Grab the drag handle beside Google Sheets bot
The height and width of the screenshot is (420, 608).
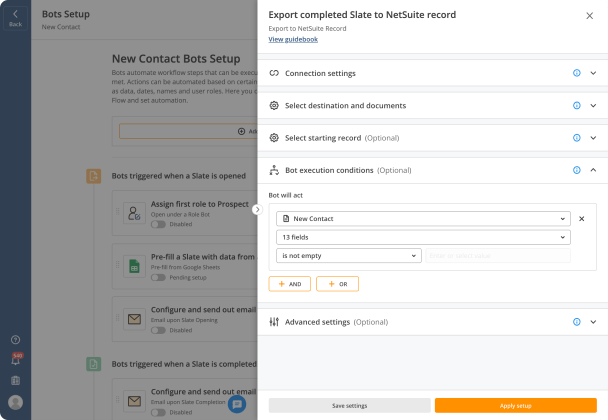117,264
